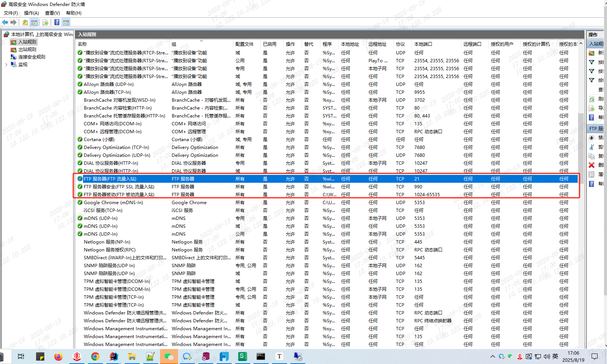607x364 pixels.
Task: Click the green check icon of AllJoyn 路由器(TCP-In)
Action: pos(80,92)
